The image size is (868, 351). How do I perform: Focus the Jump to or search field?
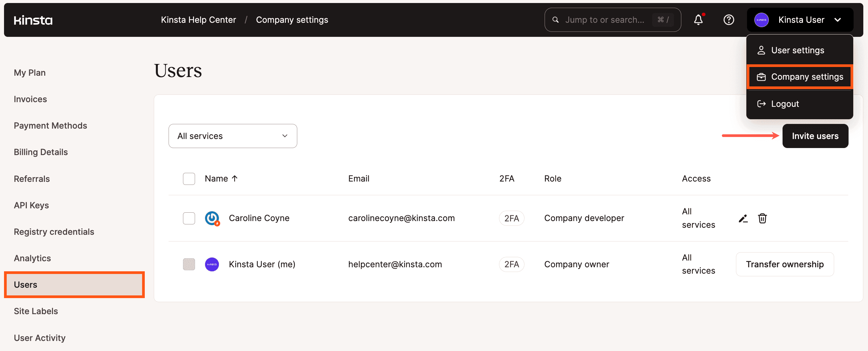coord(612,20)
